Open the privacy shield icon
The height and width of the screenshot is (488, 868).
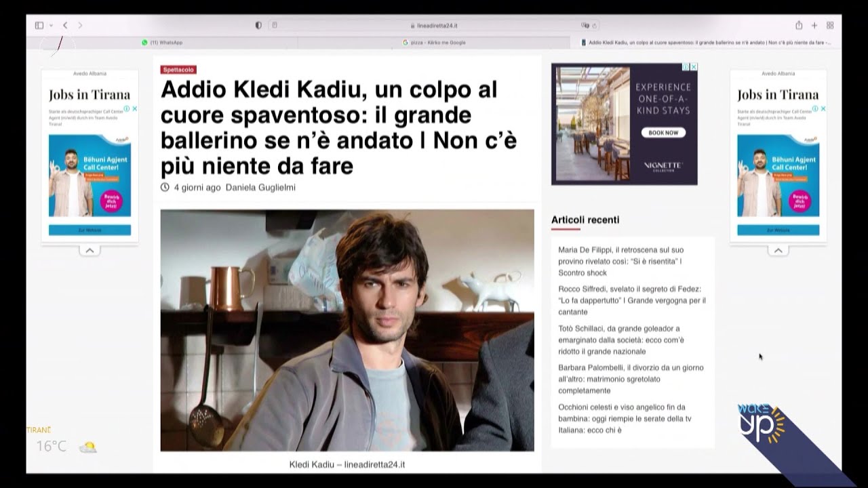tap(258, 25)
